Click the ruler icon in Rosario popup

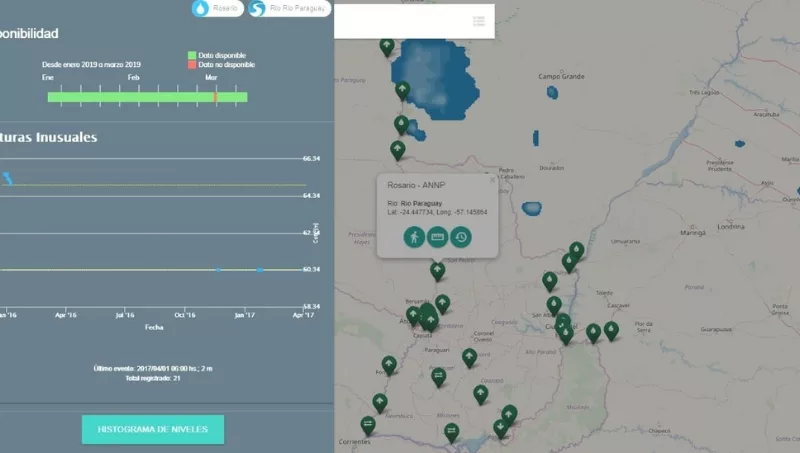pos(437,237)
